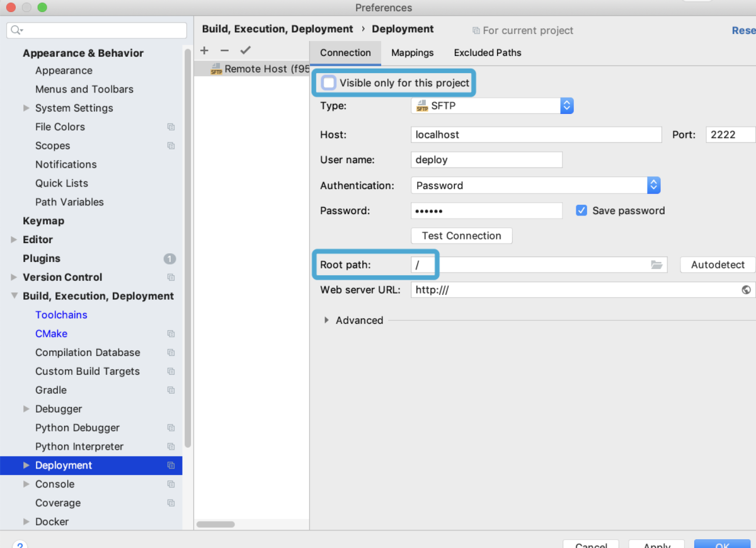Click the checkmark use-as-default icon
The image size is (756, 548).
tap(245, 50)
